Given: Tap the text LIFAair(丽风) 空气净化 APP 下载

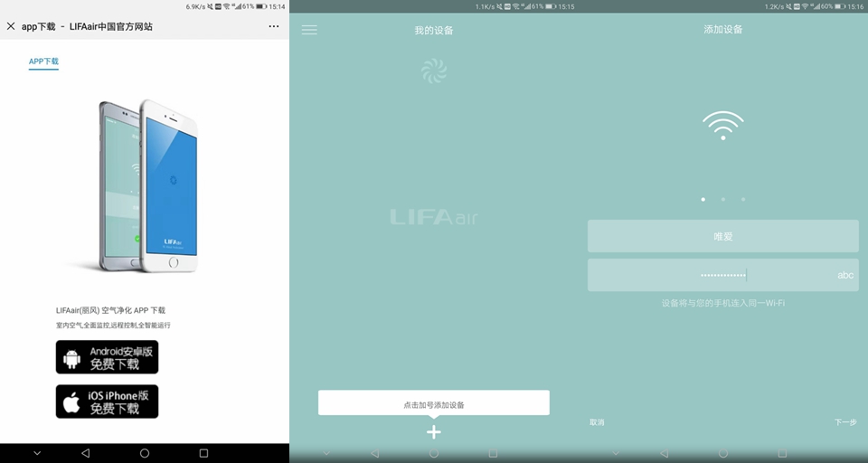Looking at the screenshot, I should (110, 310).
